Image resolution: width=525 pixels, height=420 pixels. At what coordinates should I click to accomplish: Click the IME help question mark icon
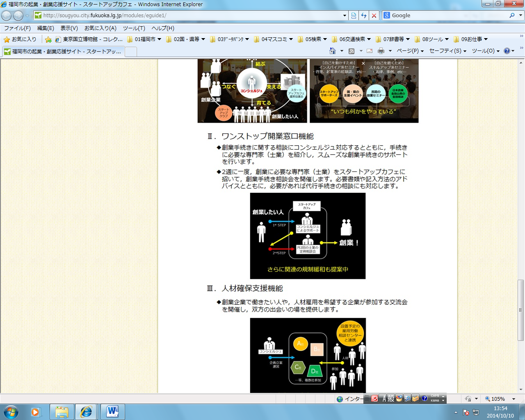coord(425,398)
